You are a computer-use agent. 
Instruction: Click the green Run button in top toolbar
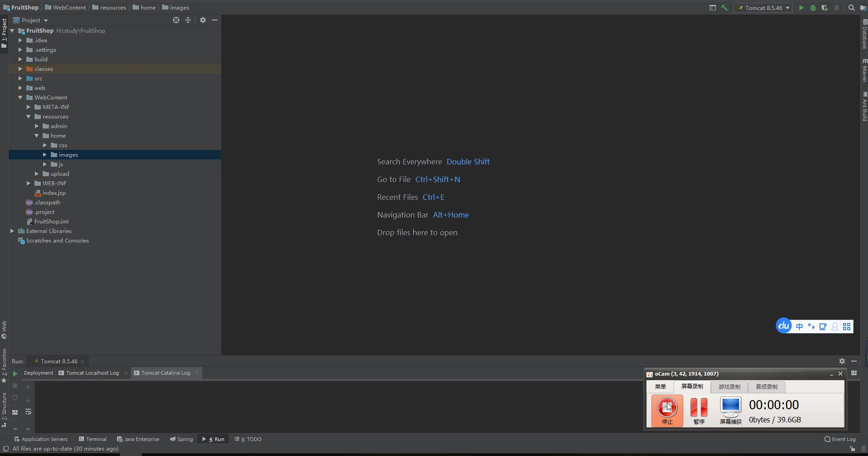point(801,8)
